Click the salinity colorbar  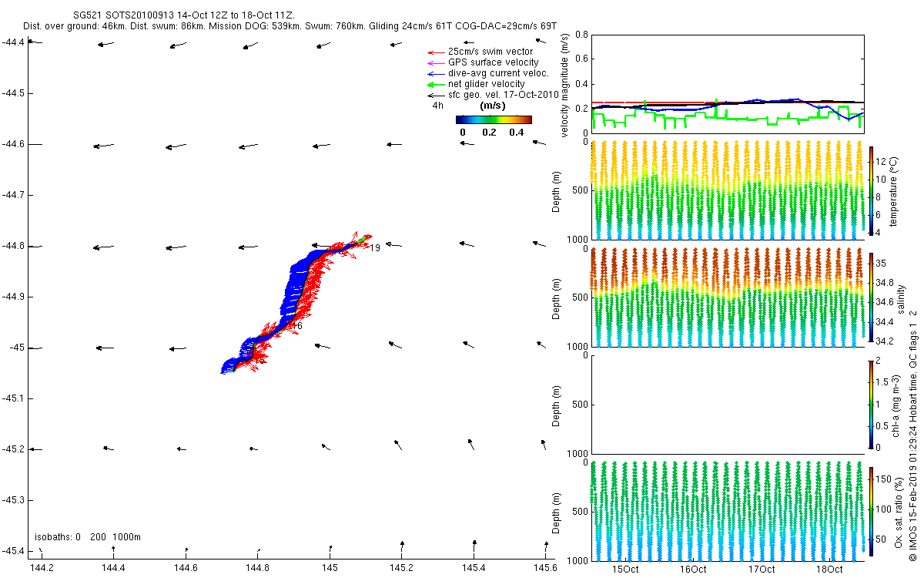871,297
